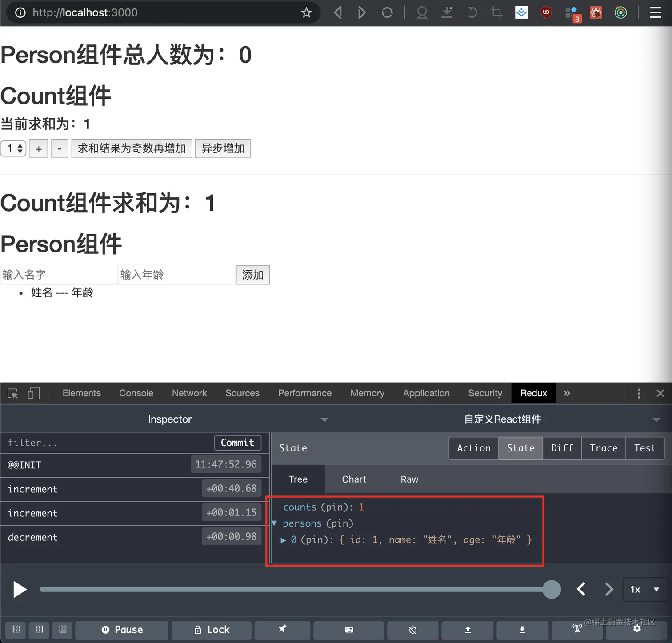The width and height of the screenshot is (672, 643).
Task: Click the download (export state) icon
Action: 522,630
